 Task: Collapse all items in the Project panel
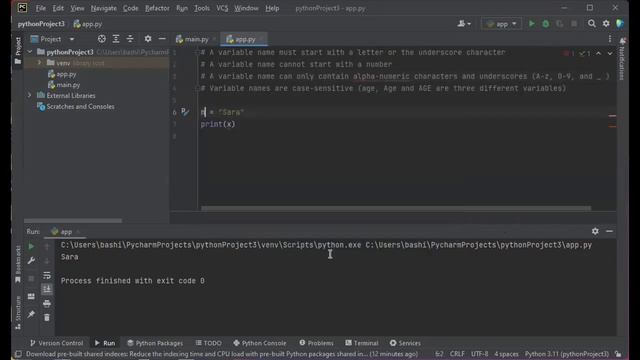130,39
